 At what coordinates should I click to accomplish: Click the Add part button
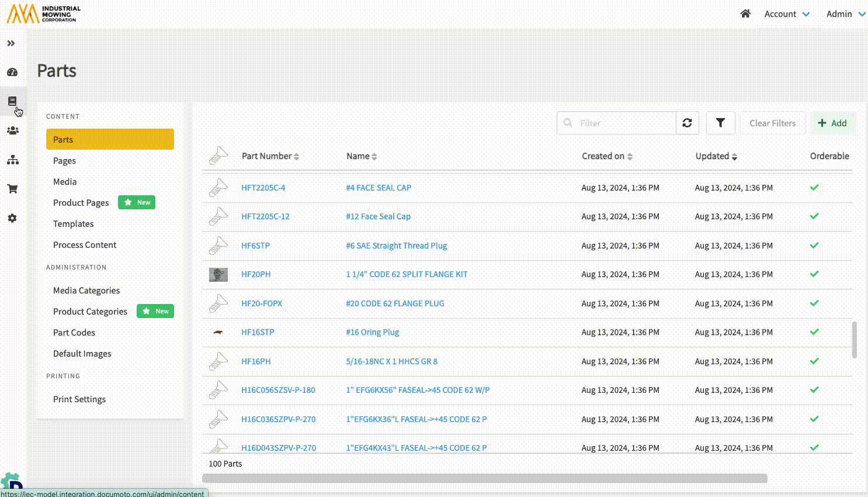[832, 123]
